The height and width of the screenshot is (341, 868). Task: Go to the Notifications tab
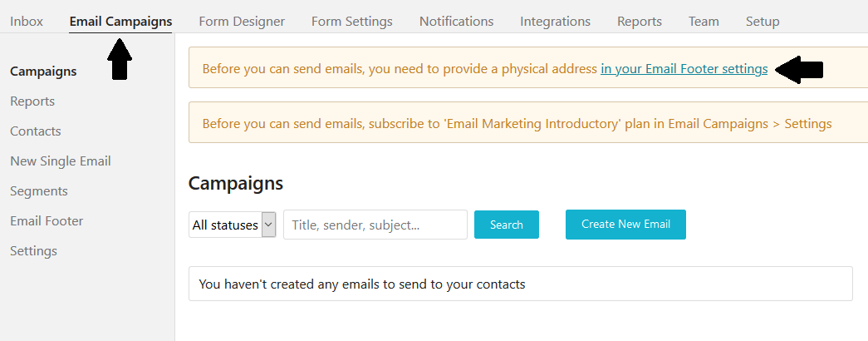pos(456,22)
